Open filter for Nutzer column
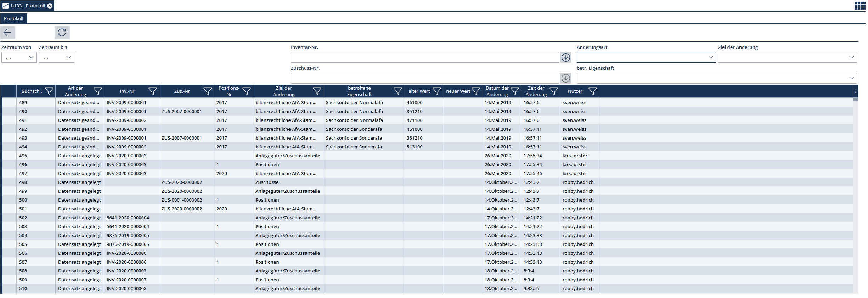The image size is (868, 298). 592,91
